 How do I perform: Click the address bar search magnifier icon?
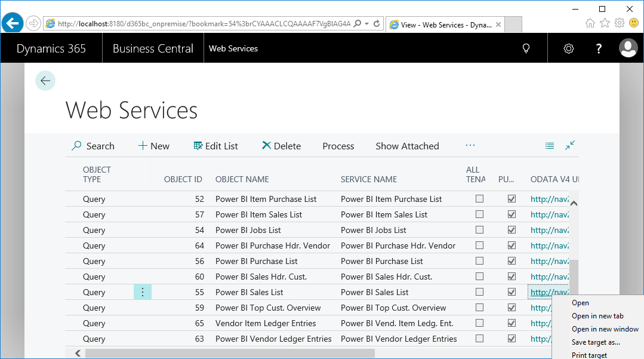pos(358,23)
